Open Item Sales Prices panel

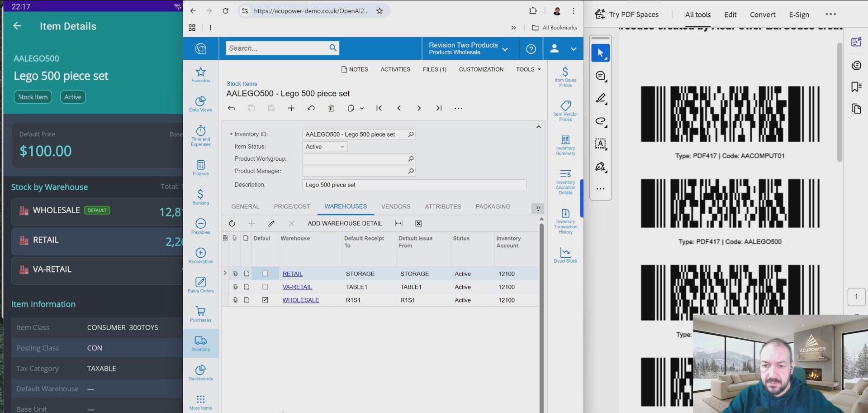point(565,76)
